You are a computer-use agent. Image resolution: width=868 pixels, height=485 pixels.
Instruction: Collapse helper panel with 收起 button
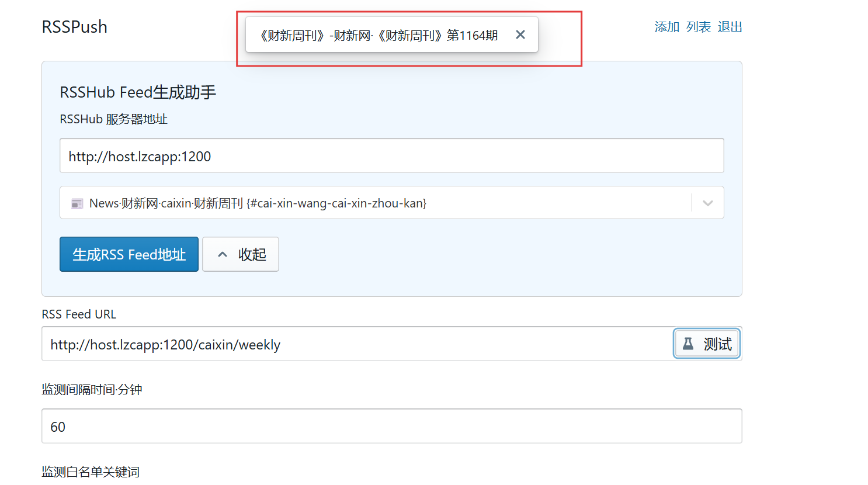click(x=241, y=254)
